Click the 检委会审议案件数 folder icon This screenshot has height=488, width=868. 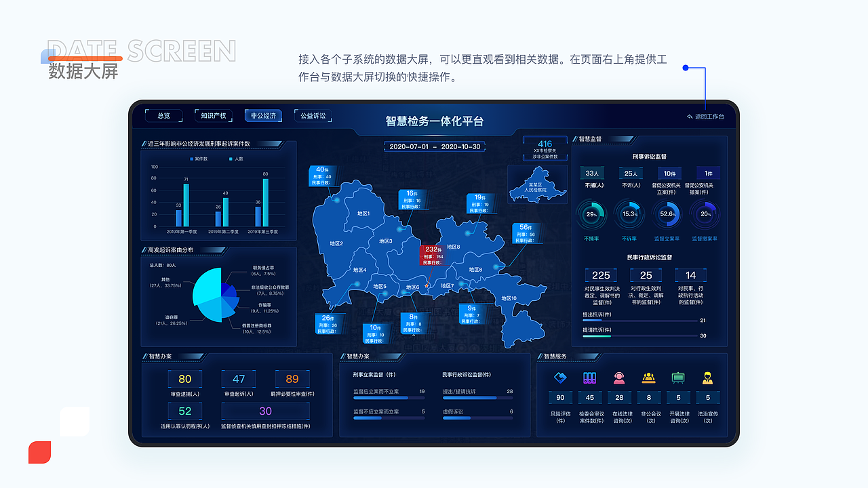click(589, 377)
